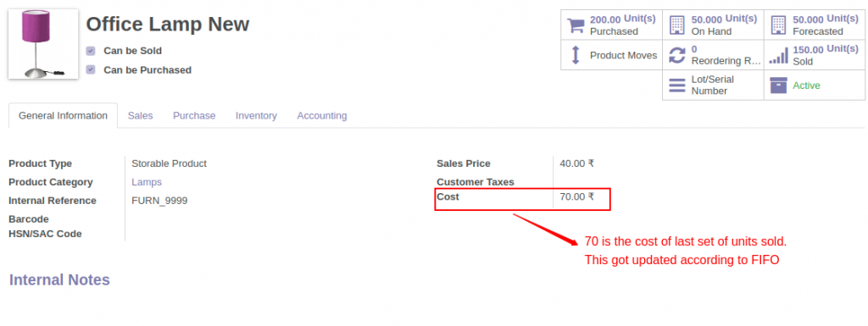The image size is (868, 326).
Task: Switch to the Sales tab
Action: coord(140,115)
